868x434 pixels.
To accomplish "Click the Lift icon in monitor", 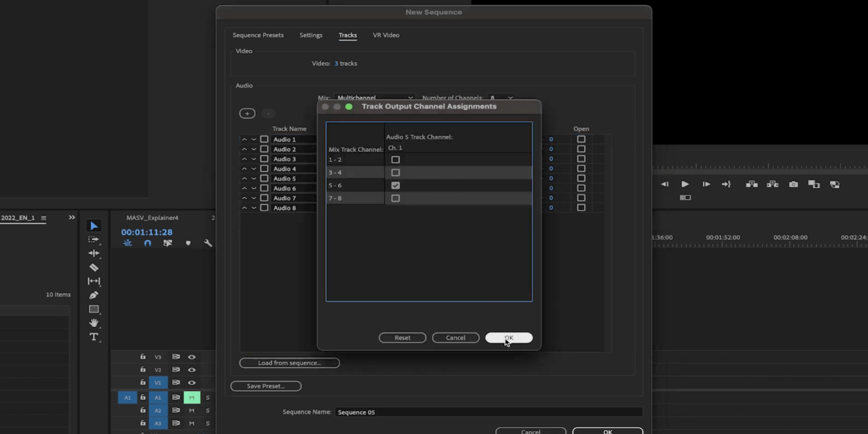I will 752,184.
